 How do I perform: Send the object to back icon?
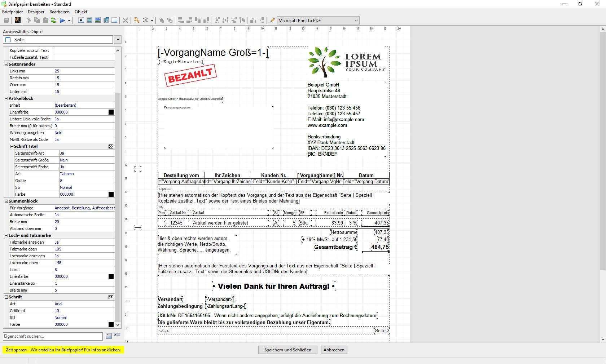[x=170, y=20]
